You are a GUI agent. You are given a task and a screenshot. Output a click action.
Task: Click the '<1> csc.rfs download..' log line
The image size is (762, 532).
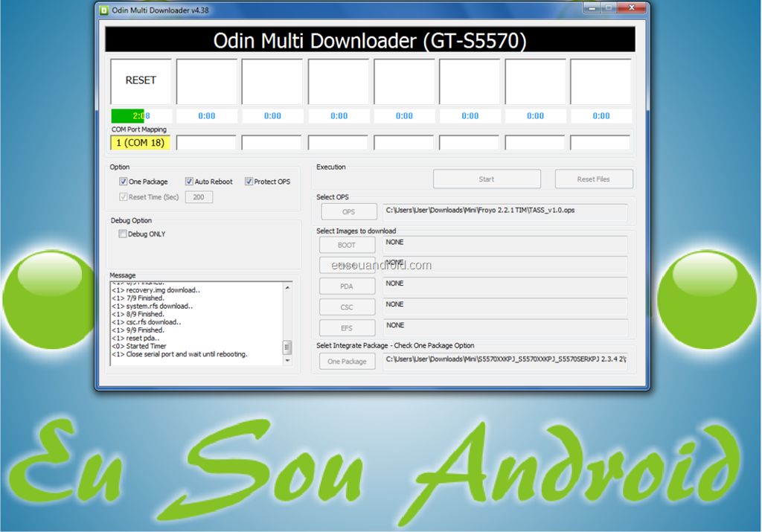pyautogui.click(x=147, y=322)
